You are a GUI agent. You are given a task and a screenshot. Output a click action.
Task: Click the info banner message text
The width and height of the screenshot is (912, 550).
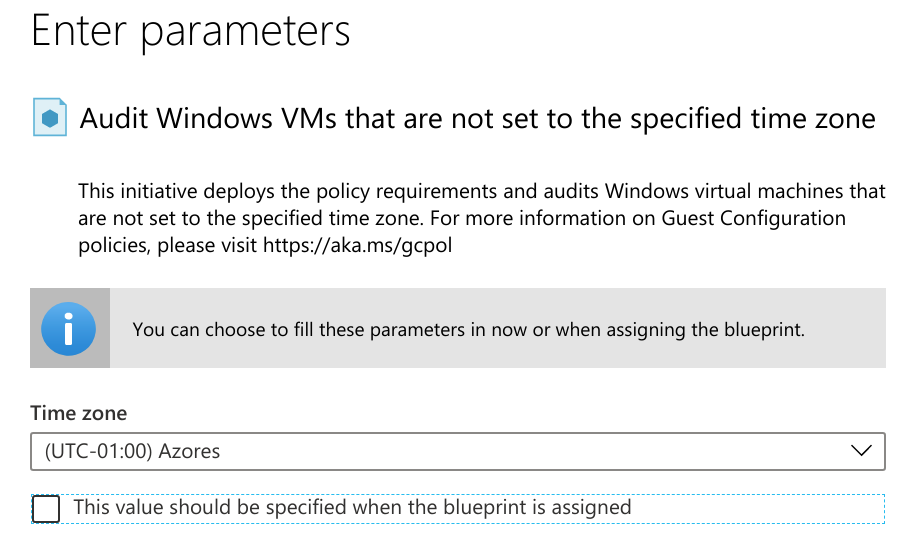tap(469, 330)
